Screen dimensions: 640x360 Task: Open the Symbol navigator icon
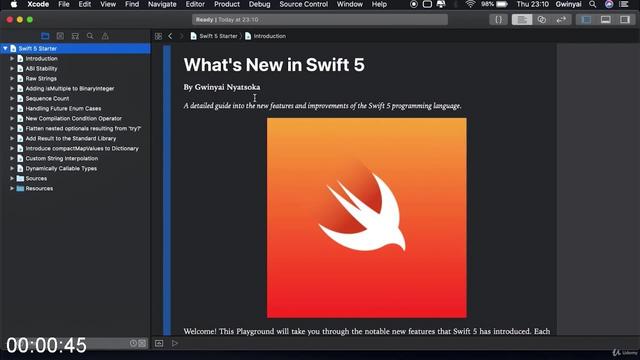75,36
